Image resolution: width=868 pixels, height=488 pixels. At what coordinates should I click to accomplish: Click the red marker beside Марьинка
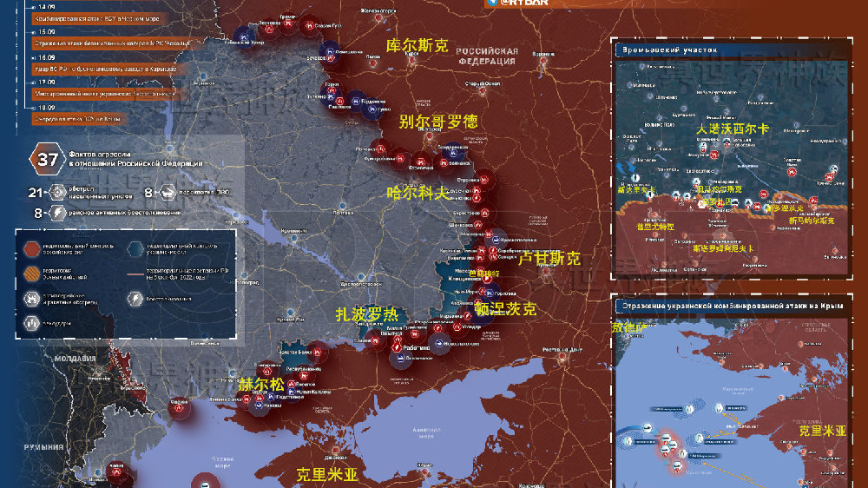[x=468, y=316]
